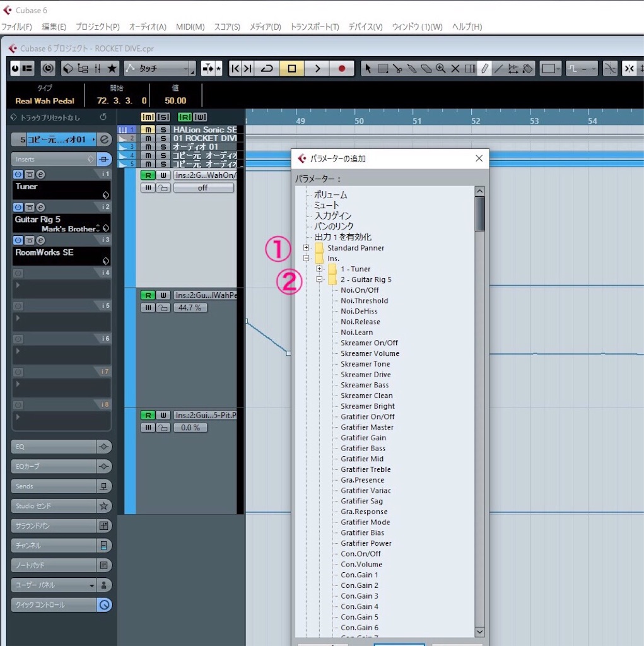This screenshot has height=646, width=644.
Task: Select the Zoom magnifier tool
Action: point(440,69)
